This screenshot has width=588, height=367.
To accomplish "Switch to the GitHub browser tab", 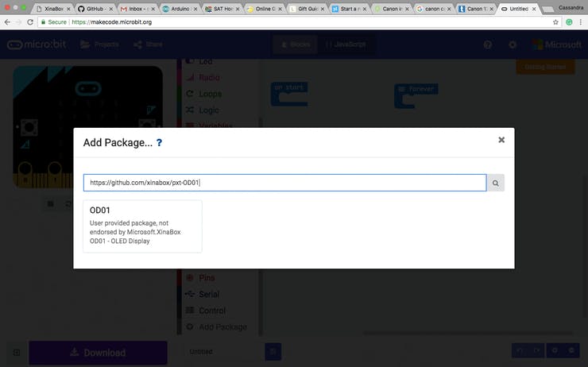I will pos(95,9).
